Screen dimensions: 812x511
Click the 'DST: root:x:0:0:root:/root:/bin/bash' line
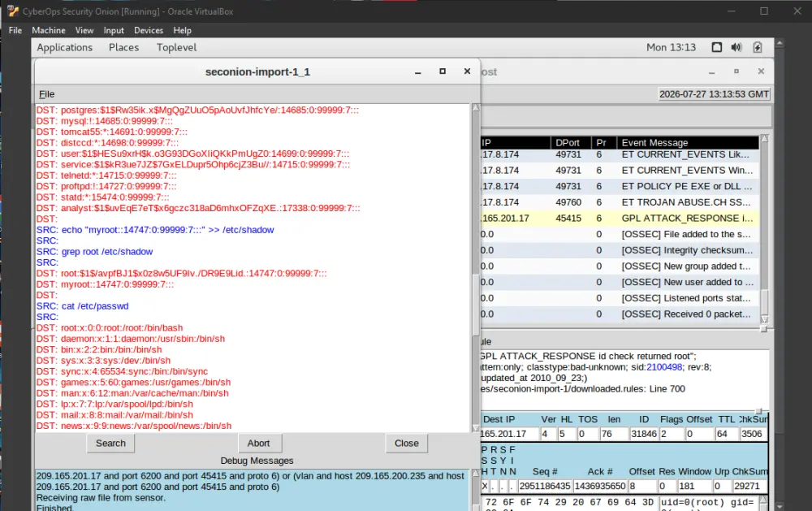coord(110,328)
